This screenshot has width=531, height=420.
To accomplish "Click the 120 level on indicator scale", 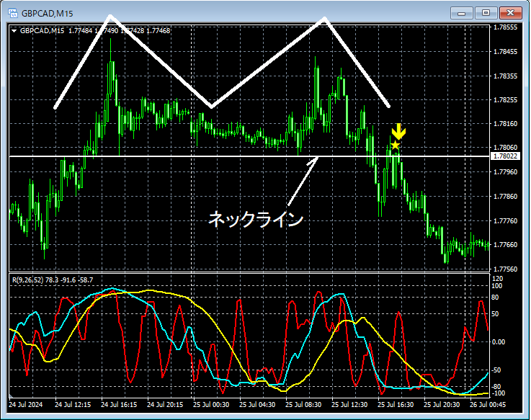I will pos(498,279).
